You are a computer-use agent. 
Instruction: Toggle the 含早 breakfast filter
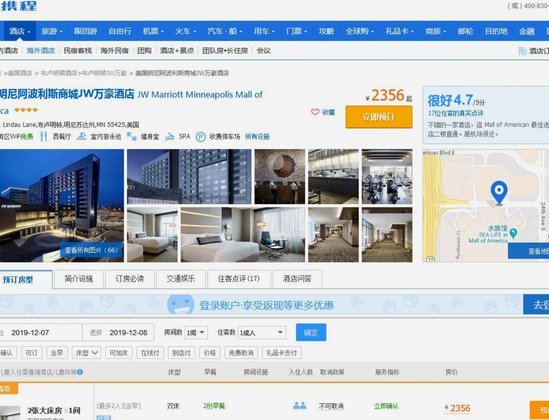pyautogui.click(x=57, y=353)
